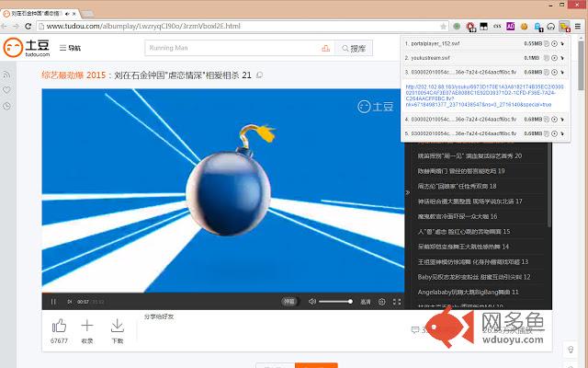Screen dimensions: 588x368
Task: Open Chrome hamburger menu
Action: [x=578, y=27]
